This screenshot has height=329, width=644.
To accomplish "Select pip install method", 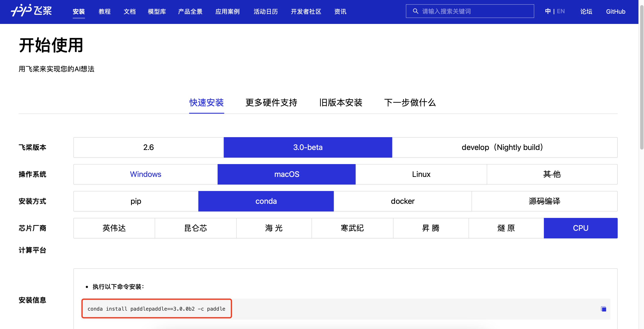I will coord(136,201).
